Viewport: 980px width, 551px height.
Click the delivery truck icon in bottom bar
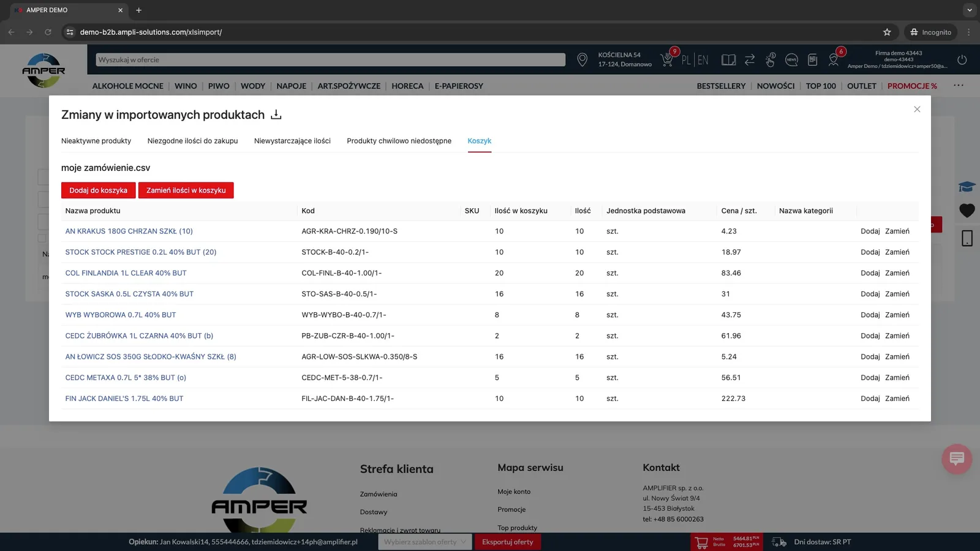coord(778,542)
